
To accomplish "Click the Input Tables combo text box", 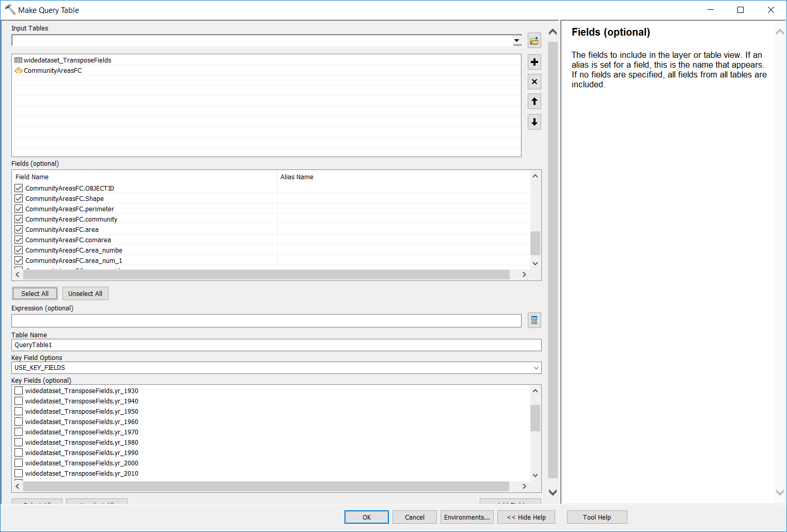I will (262, 41).
